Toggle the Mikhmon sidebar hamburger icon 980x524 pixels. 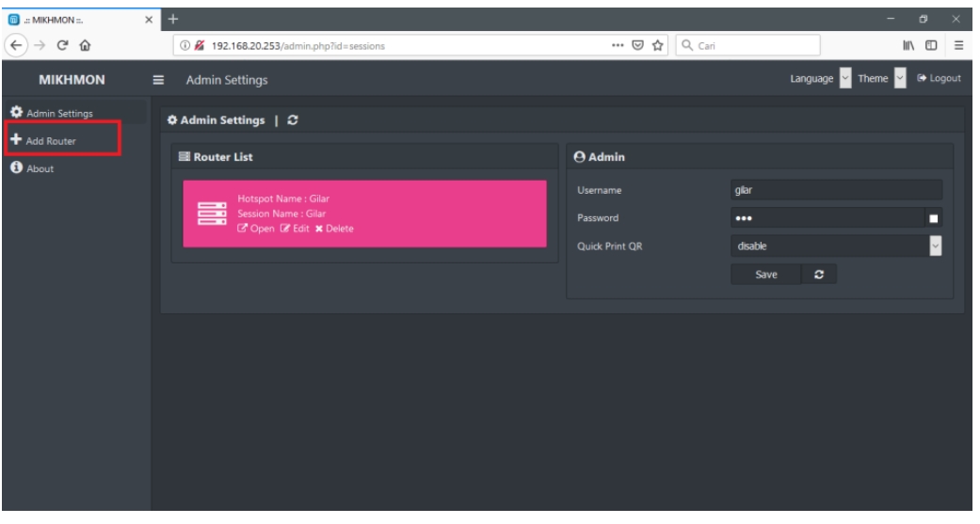coord(159,80)
